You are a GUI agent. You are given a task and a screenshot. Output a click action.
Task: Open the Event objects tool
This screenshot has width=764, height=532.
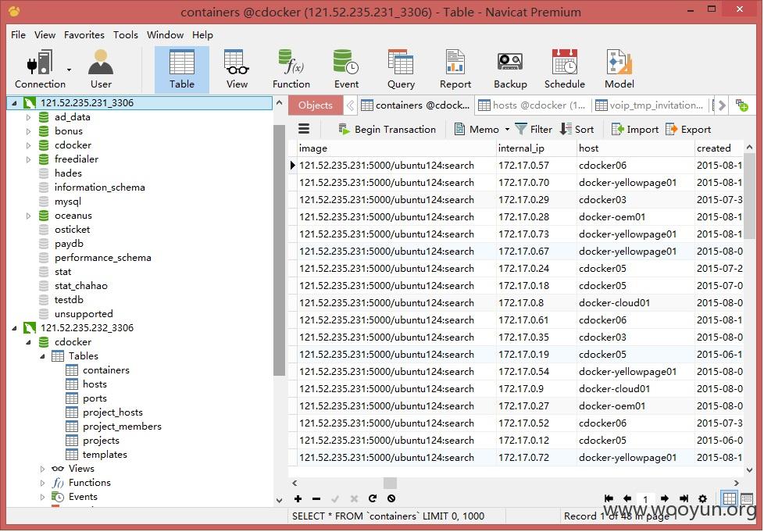coord(346,70)
